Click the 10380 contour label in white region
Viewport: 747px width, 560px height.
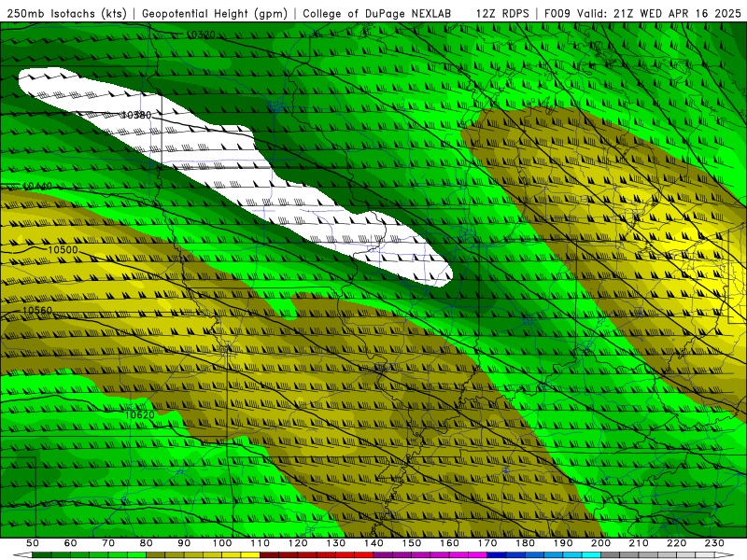click(136, 115)
